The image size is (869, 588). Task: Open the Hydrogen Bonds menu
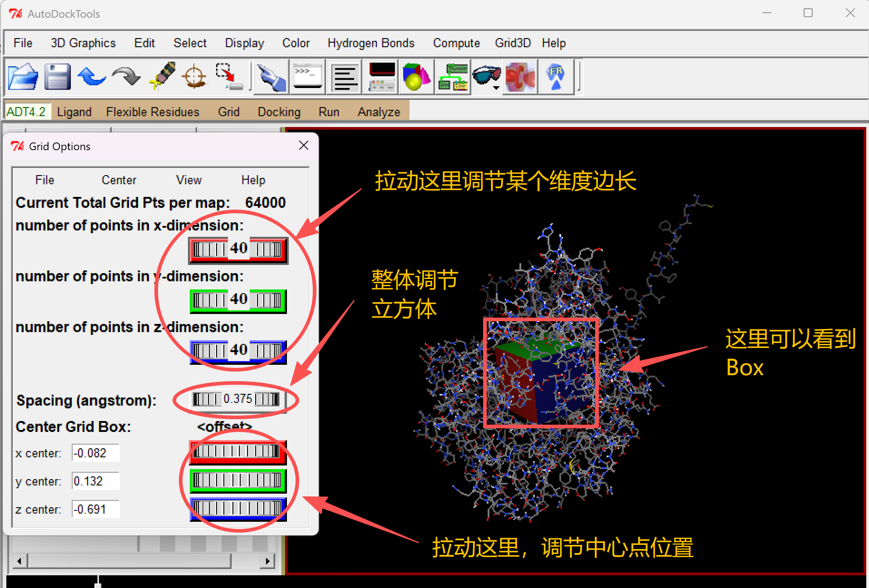[371, 43]
